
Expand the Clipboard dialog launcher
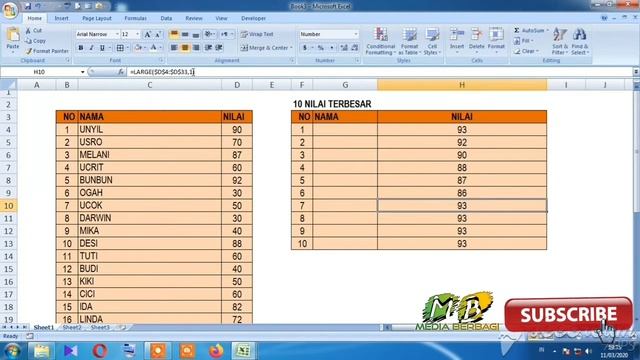pyautogui.click(x=68, y=60)
